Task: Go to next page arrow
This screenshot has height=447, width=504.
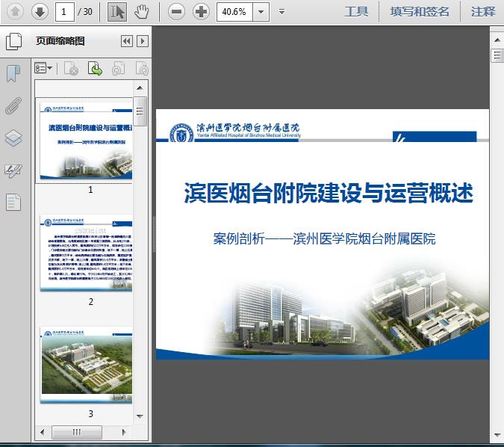Action: pos(40,12)
